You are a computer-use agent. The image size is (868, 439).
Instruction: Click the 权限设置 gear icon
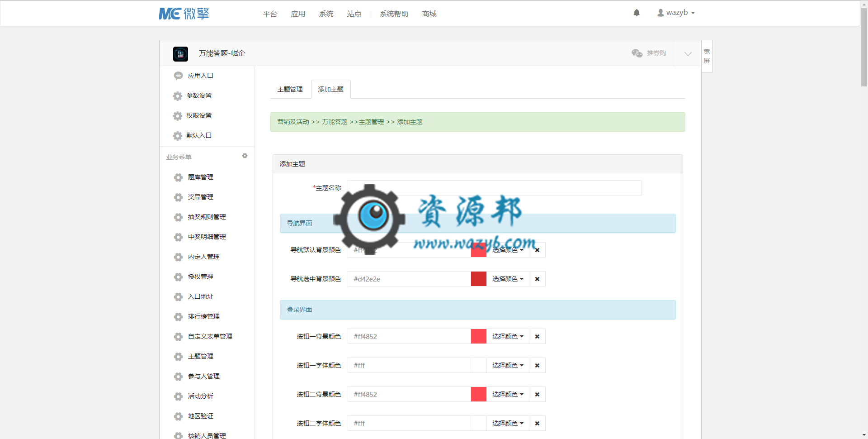[x=177, y=116]
